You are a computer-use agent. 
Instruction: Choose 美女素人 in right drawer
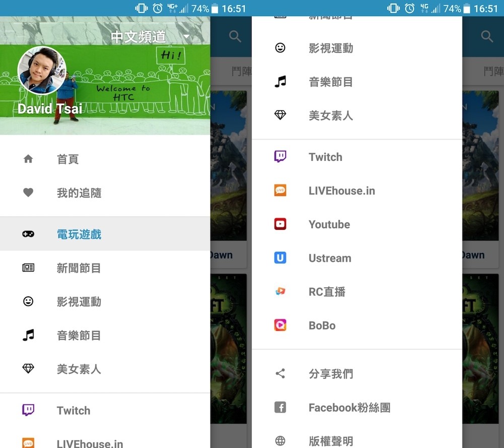point(331,116)
